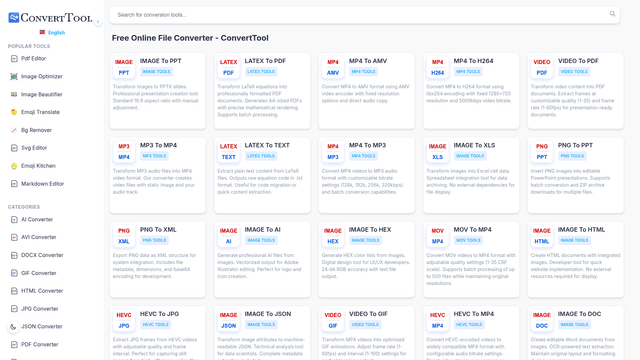This screenshot has width=640, height=360.
Task: Click the magnifier search icon
Action: 612,14
